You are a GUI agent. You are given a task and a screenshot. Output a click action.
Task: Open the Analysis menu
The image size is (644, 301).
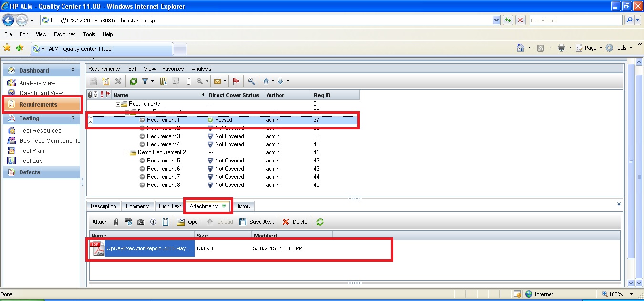201,69
